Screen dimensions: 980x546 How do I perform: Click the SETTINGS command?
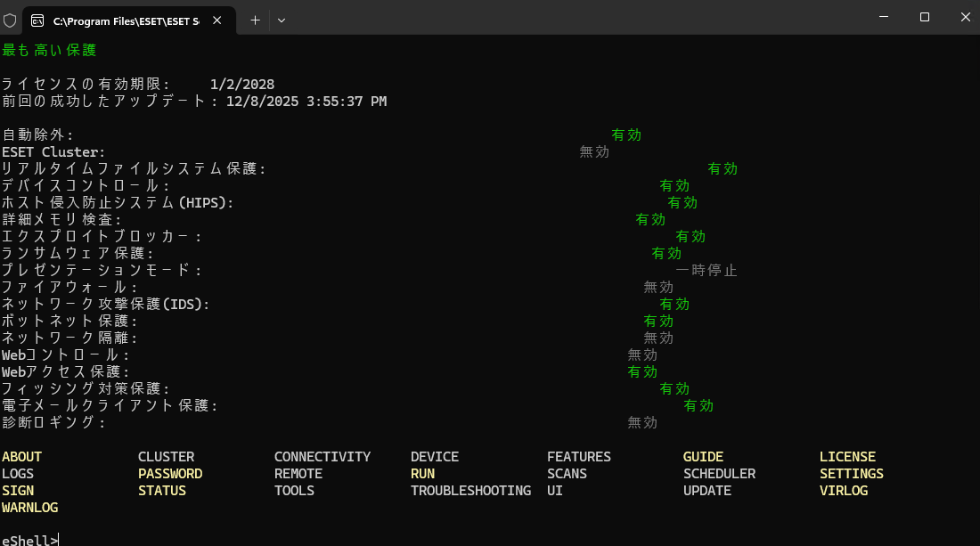[x=851, y=474]
